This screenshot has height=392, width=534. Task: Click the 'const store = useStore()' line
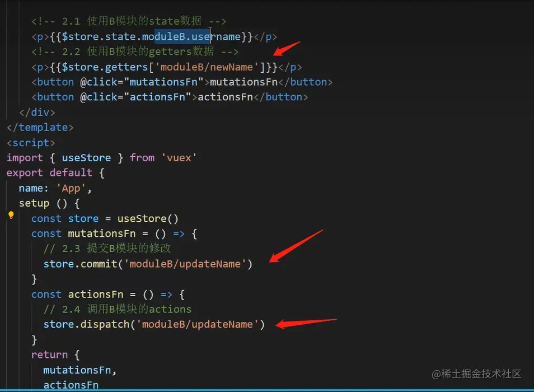(105, 218)
